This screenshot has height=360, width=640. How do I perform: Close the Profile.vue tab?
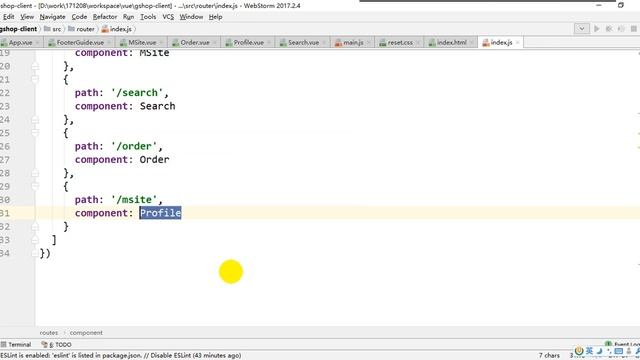click(x=269, y=42)
